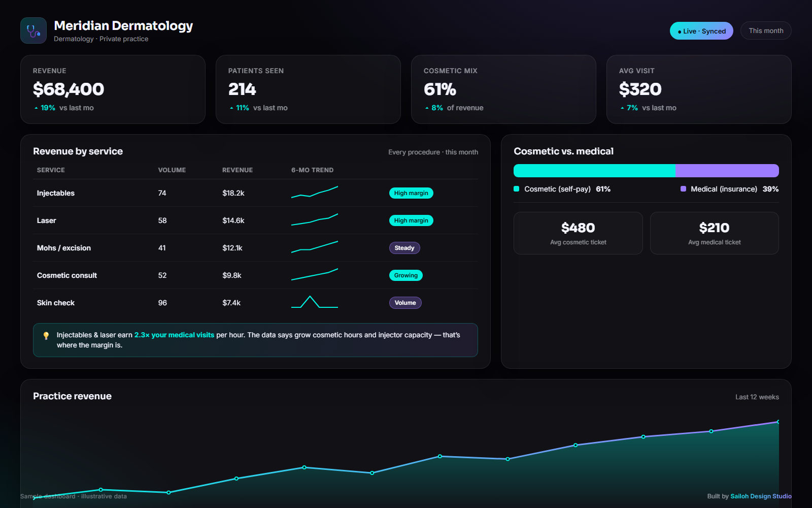812x508 pixels.
Task: Click the $9.8k revenue value
Action: [232, 275]
